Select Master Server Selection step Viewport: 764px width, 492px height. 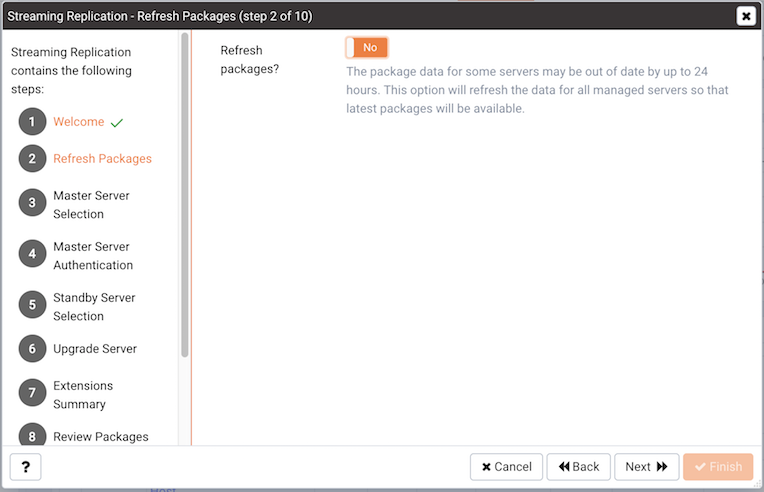tap(91, 205)
